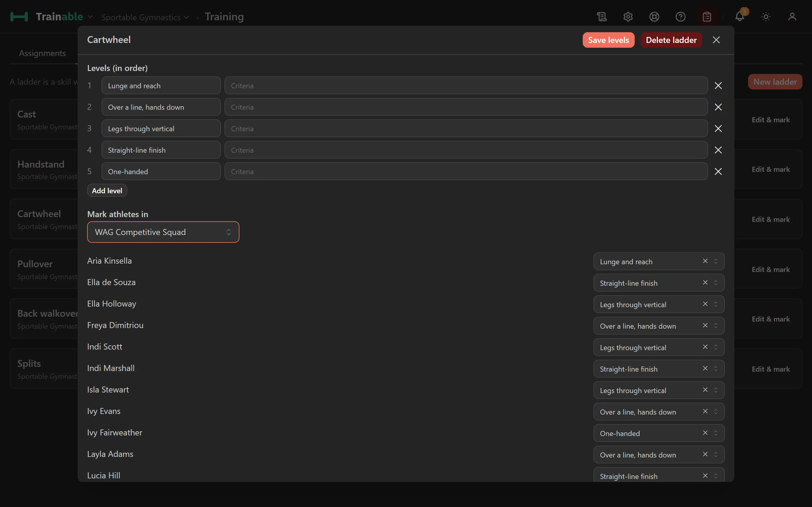Image resolution: width=812 pixels, height=507 pixels.
Task: Toggle the light/dark theme sun icon
Action: (x=766, y=17)
